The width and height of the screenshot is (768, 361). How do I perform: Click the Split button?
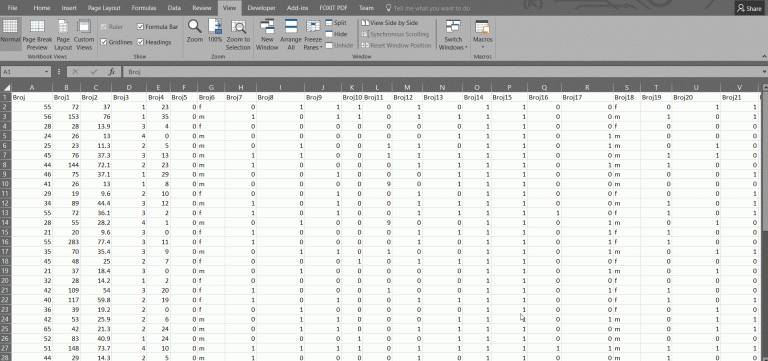[x=336, y=23]
